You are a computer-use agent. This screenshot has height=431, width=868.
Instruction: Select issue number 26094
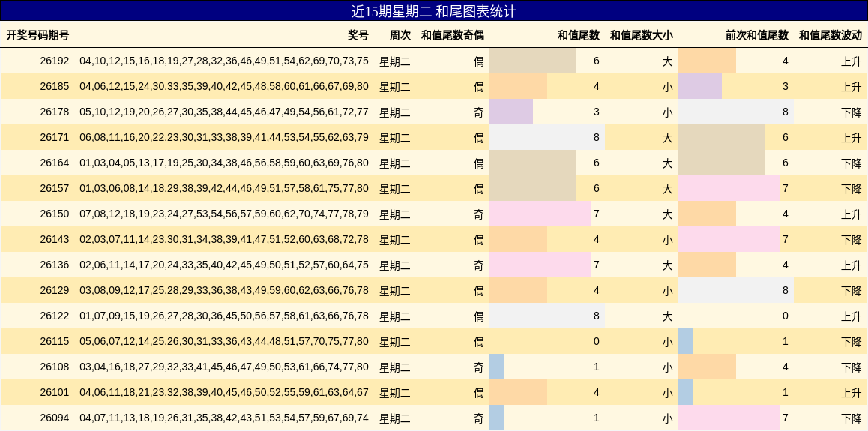click(55, 418)
